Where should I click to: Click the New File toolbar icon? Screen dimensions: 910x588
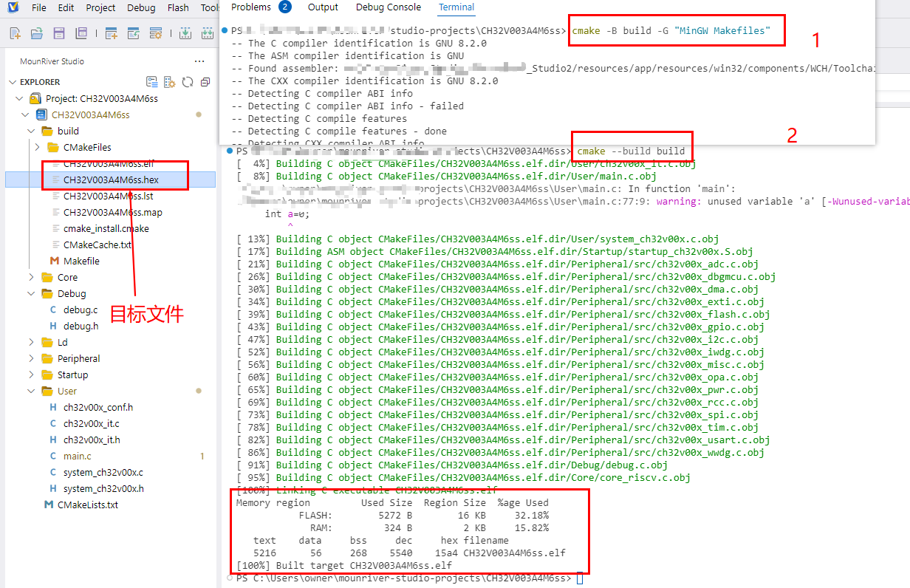click(x=15, y=33)
